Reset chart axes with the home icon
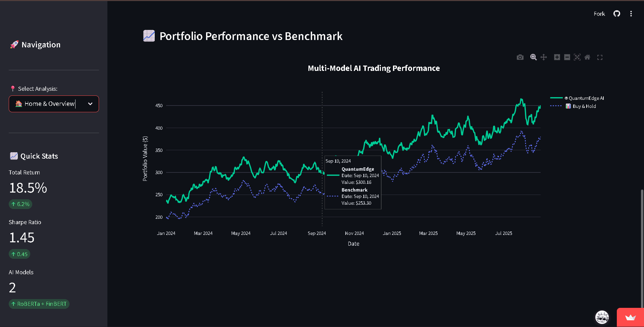This screenshot has height=327, width=644. point(587,57)
